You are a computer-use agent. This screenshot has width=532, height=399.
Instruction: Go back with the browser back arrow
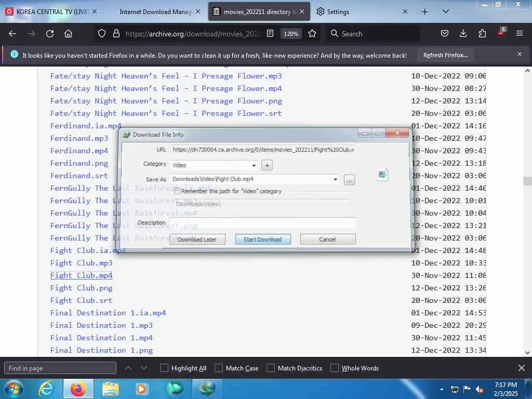12,34
